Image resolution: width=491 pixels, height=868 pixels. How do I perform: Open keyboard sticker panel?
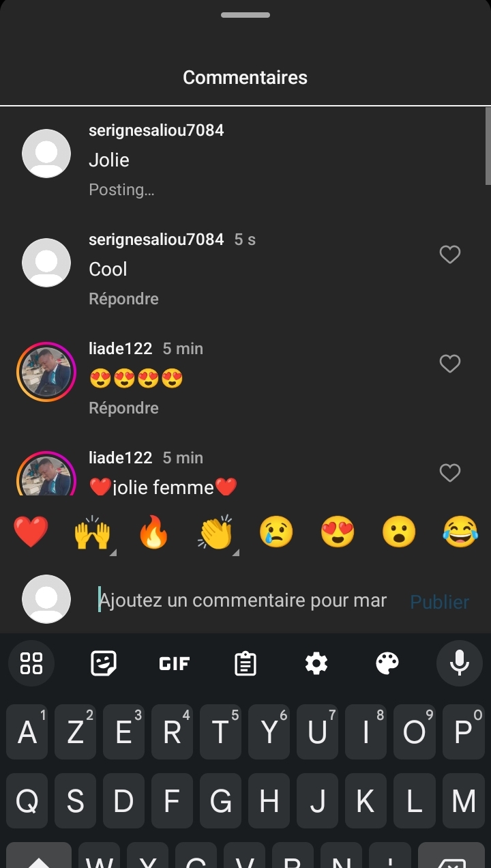[104, 663]
